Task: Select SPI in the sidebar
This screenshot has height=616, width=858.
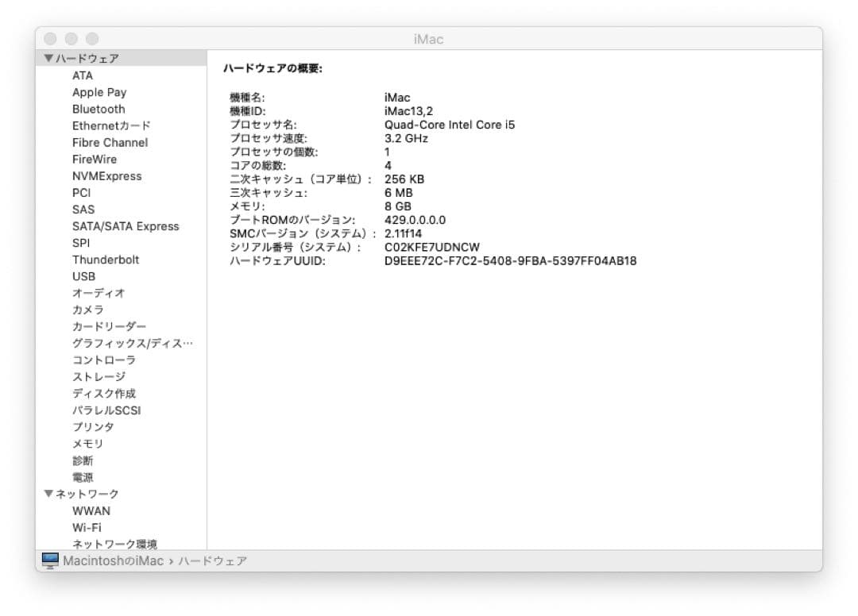Action: (81, 243)
